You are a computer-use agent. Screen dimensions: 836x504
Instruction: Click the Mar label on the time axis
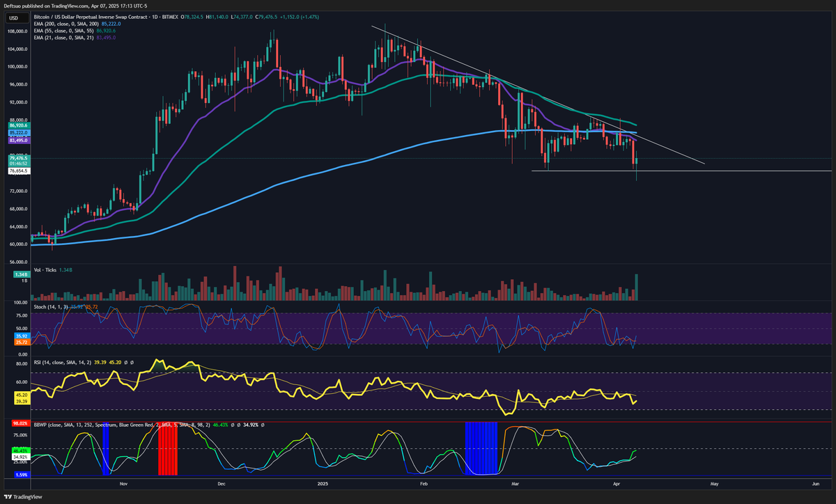515,482
